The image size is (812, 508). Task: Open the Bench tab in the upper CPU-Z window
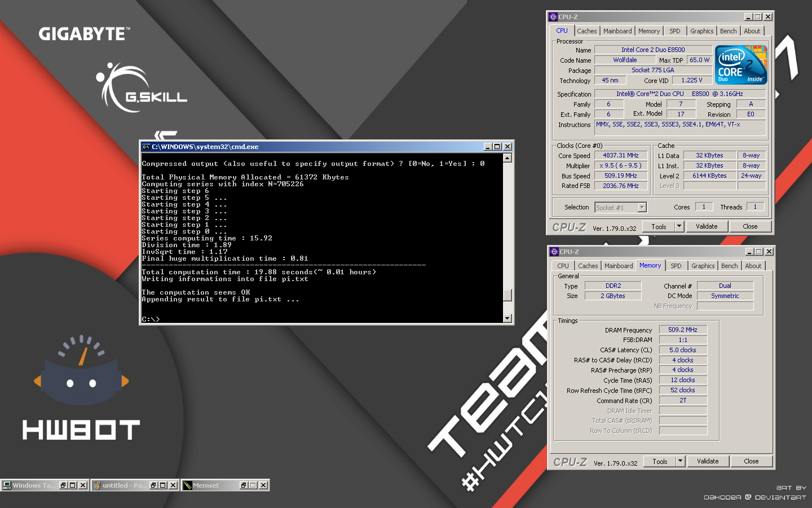coord(728,31)
